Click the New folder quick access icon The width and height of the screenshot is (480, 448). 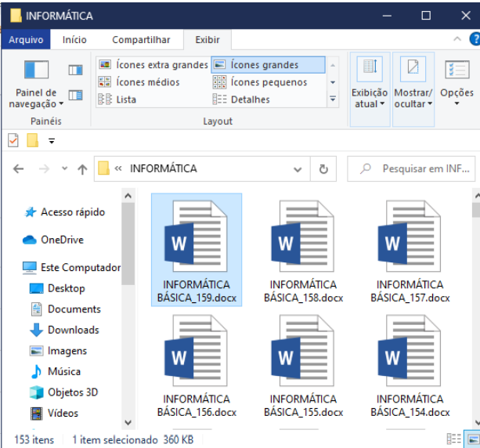[32, 140]
